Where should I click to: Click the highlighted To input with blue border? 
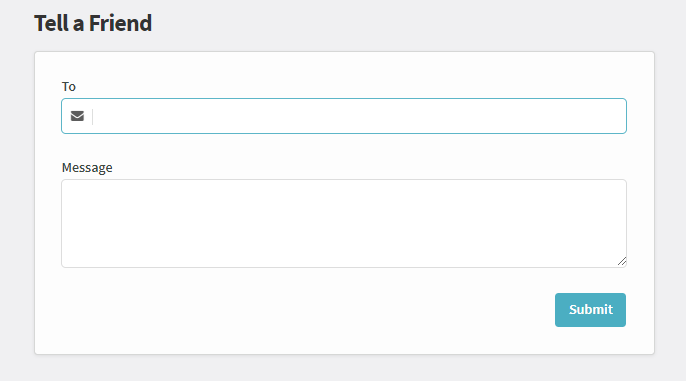coord(344,116)
